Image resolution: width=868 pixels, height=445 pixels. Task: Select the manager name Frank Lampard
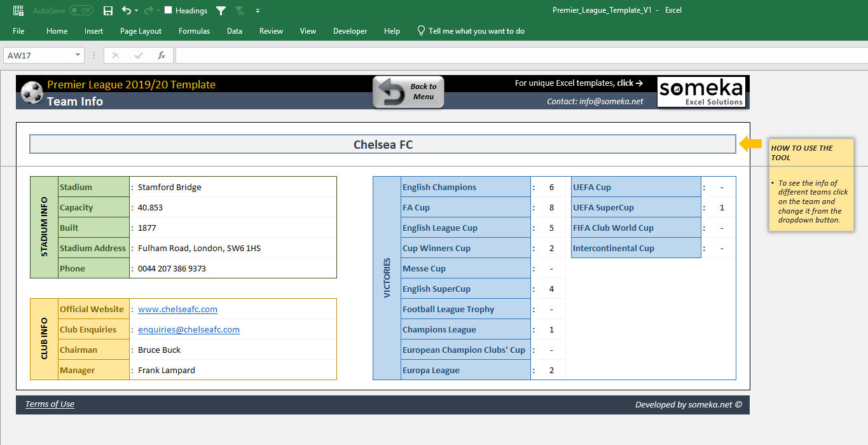(167, 370)
